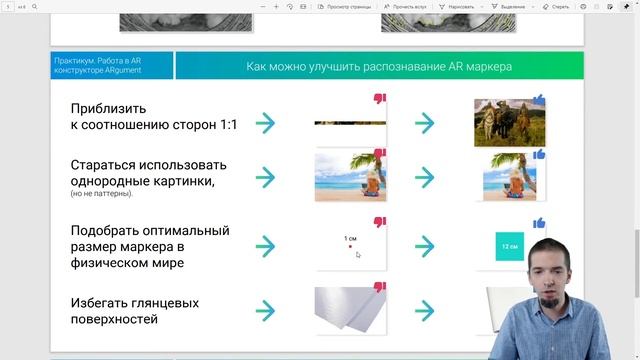Click the page number input field

tap(8, 7)
